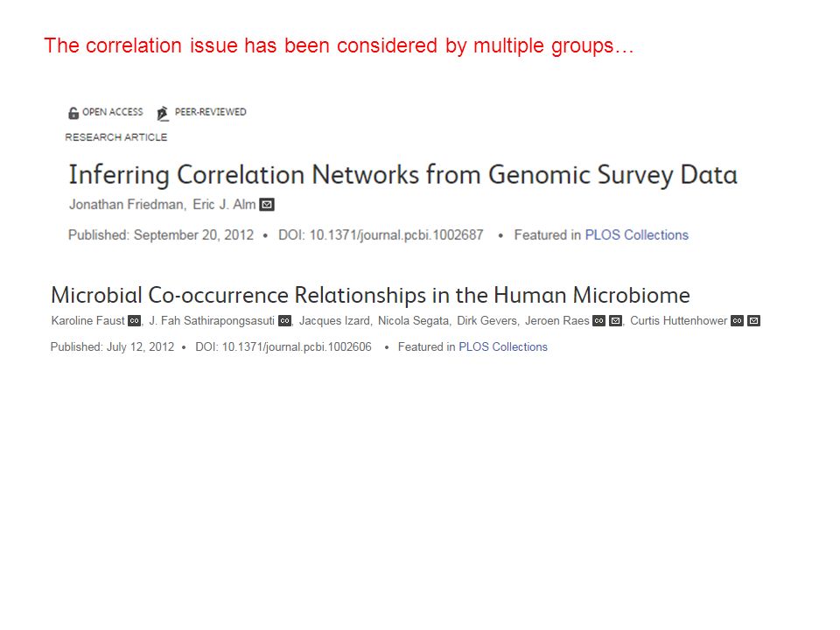Screen dimensions: 840x630
Task: Click the equal-contribution icon after J. Fah Sathirapongsasuti
Action: coord(285,321)
